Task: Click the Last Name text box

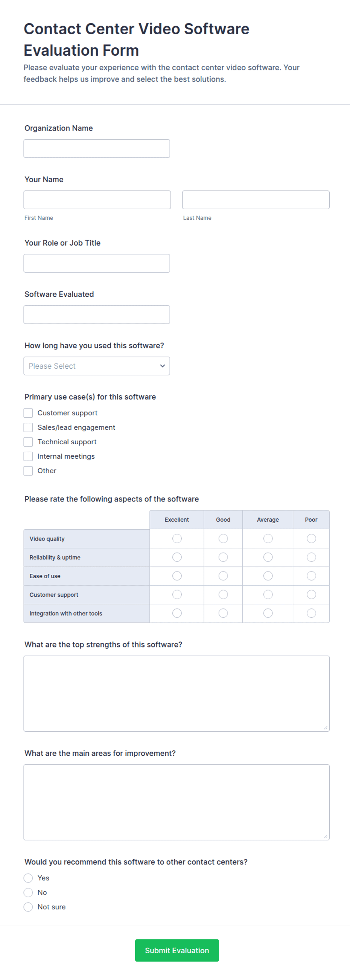Action: coord(256,200)
